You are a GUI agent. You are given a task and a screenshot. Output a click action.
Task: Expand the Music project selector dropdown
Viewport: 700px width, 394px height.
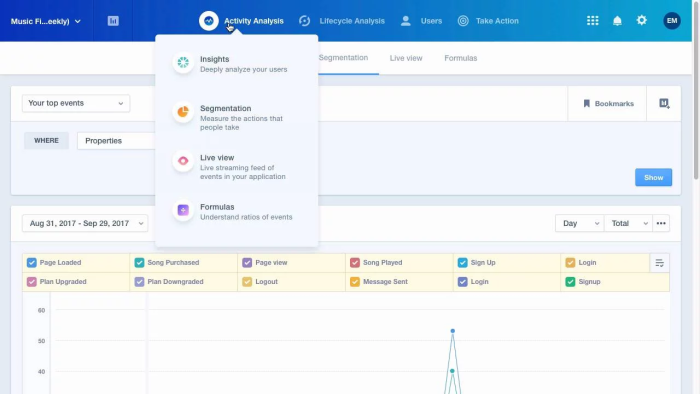click(x=46, y=21)
